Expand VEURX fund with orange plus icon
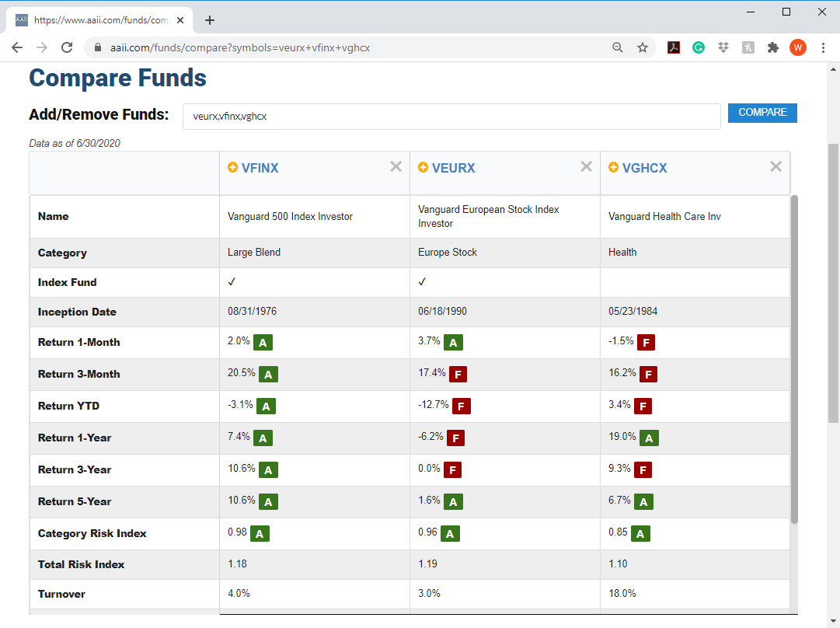The height and width of the screenshot is (628, 840). tap(423, 167)
